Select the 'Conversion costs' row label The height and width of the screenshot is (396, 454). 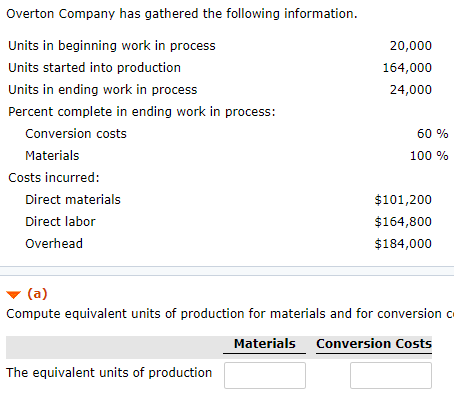[76, 134]
